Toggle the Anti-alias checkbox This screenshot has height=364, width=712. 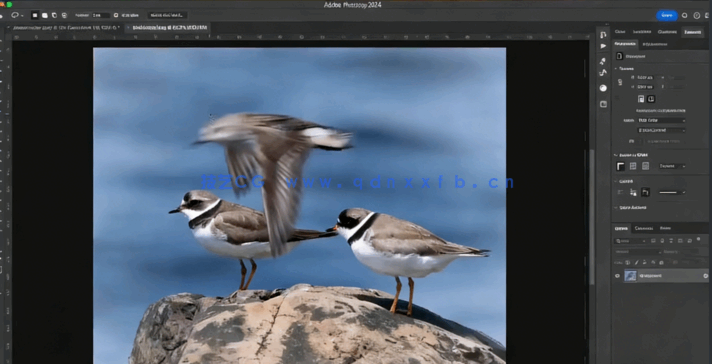point(116,15)
